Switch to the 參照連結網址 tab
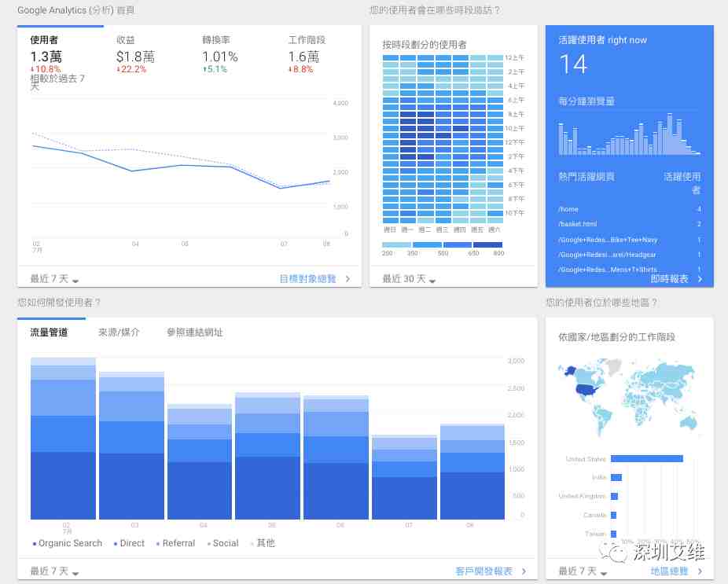728x584 pixels. [x=195, y=332]
